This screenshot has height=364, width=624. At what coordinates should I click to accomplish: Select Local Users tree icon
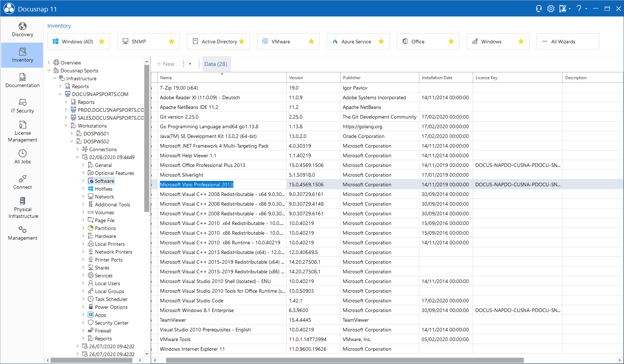91,283
